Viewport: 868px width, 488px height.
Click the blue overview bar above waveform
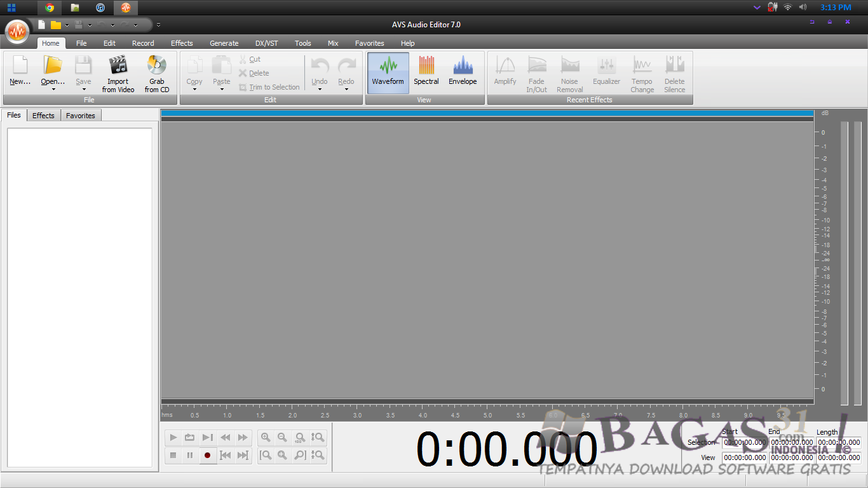(x=487, y=113)
